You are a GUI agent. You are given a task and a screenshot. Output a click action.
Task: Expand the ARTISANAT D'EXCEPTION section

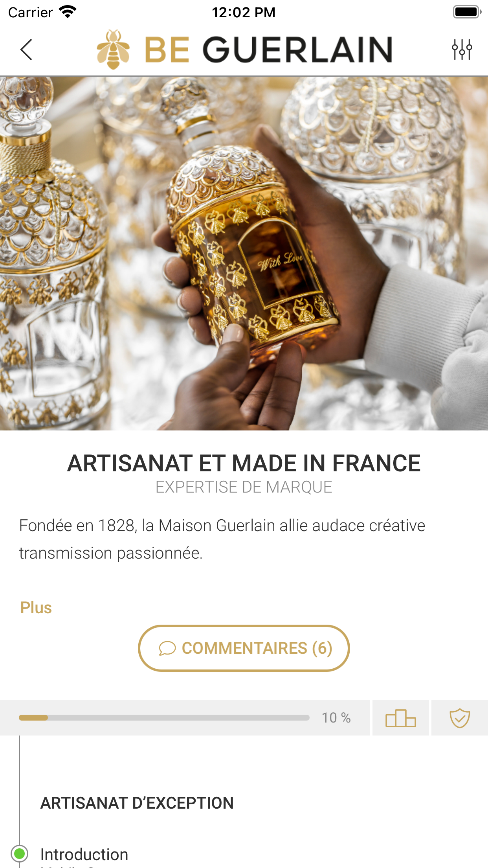click(137, 803)
